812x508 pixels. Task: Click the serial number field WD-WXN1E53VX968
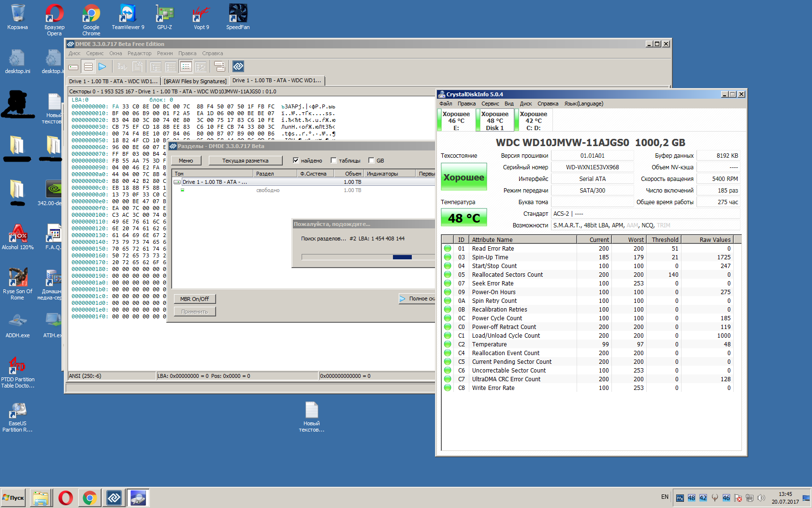pyautogui.click(x=592, y=167)
